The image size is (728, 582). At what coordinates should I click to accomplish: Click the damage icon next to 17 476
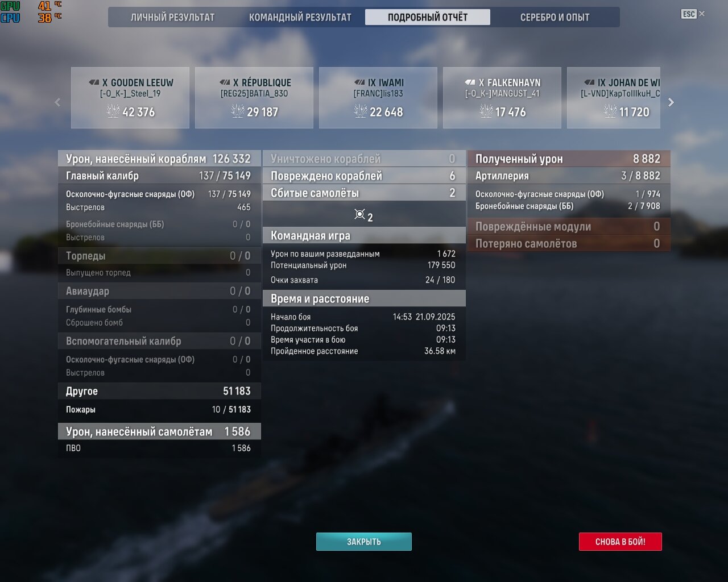(x=486, y=111)
